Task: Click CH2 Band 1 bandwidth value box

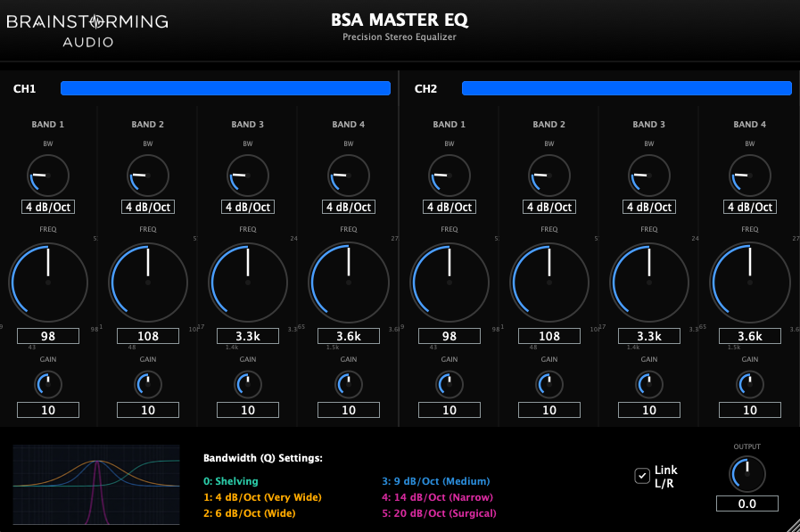Action: pyautogui.click(x=449, y=207)
